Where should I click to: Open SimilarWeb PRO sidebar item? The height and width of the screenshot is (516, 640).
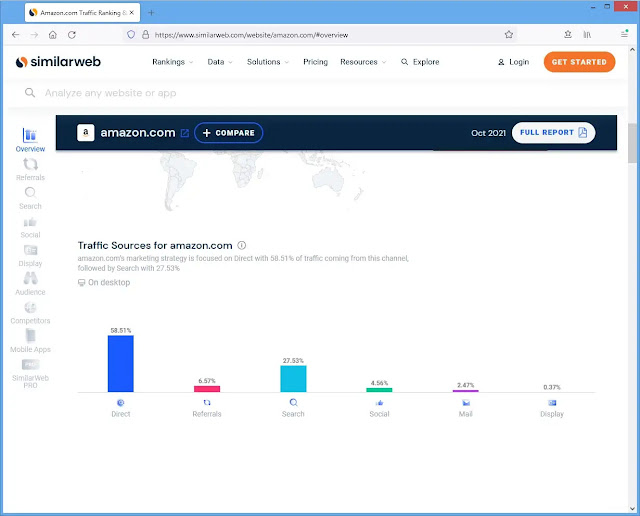[x=30, y=374]
